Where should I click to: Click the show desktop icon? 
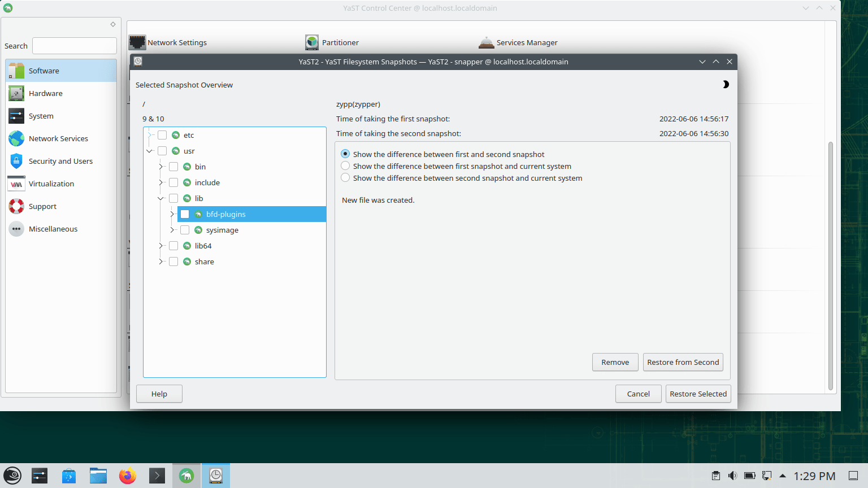[853, 476]
